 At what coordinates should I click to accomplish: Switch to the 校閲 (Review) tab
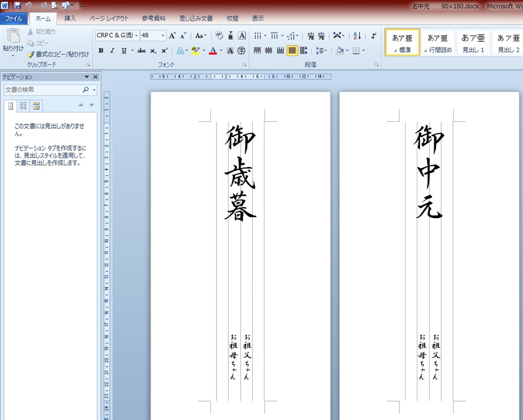tap(232, 18)
